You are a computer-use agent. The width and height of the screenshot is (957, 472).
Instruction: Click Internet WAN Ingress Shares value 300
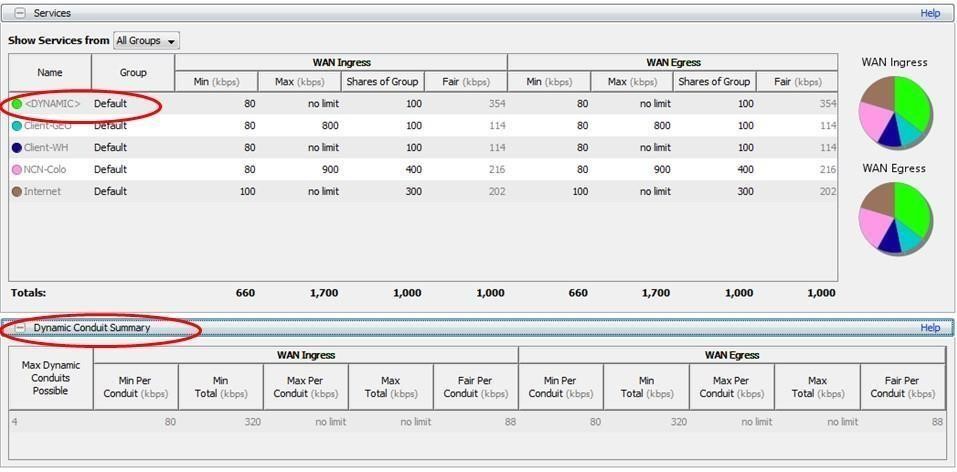click(413, 192)
